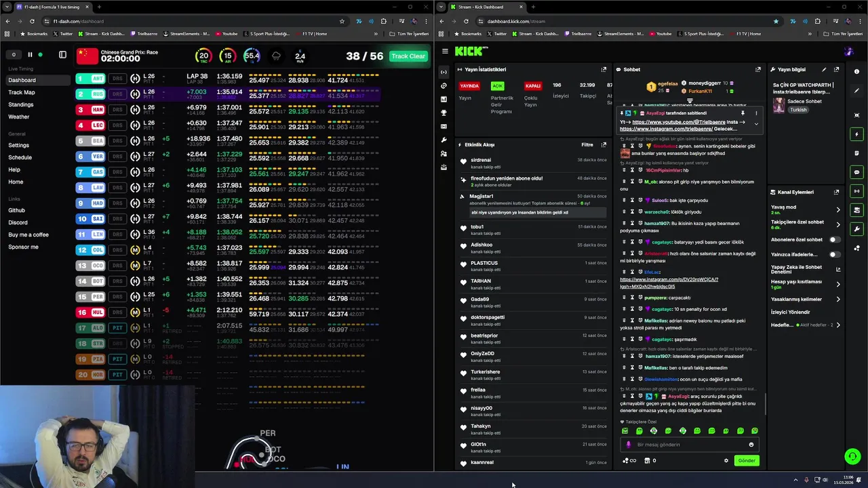The height and width of the screenshot is (488, 868).
Task: Select driver ANT position 1 tag
Action: click(x=92, y=79)
